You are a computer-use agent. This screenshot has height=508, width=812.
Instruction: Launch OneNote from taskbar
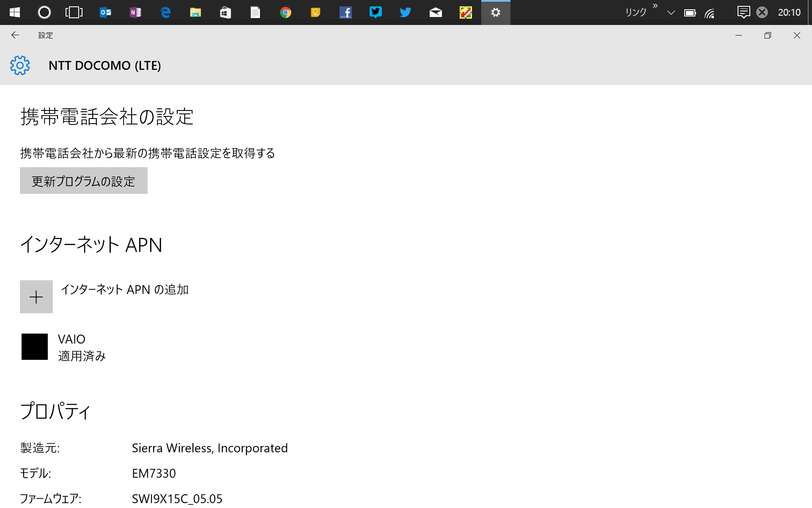coord(135,13)
